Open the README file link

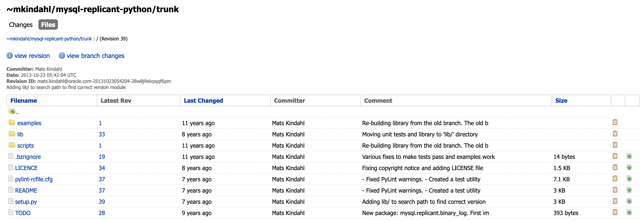(x=26, y=191)
